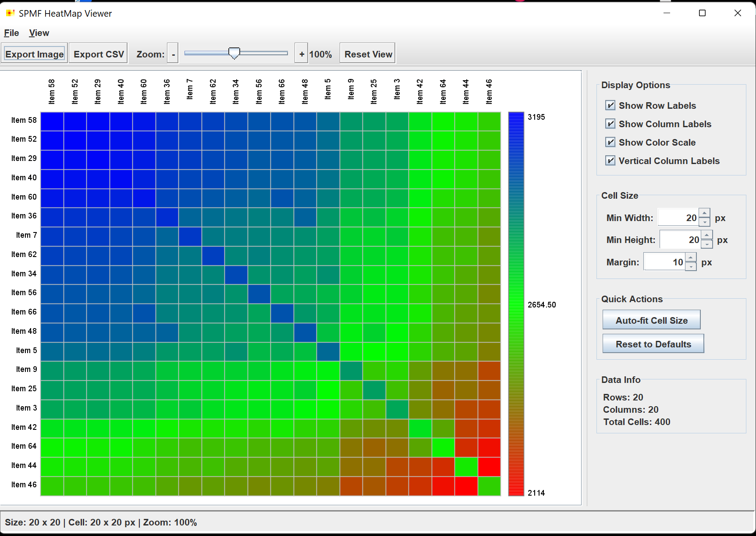Click the zoom slider thumb
The height and width of the screenshot is (536, 756).
tap(234, 53)
